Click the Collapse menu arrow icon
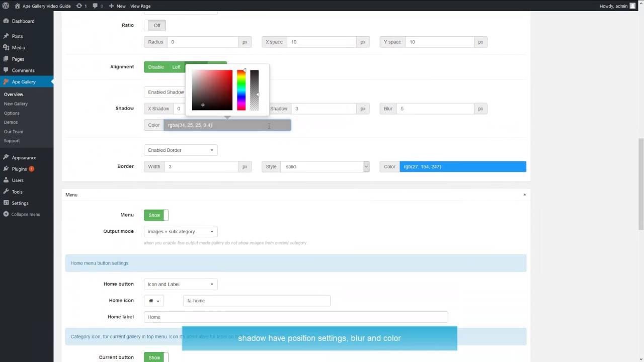 click(x=6, y=214)
